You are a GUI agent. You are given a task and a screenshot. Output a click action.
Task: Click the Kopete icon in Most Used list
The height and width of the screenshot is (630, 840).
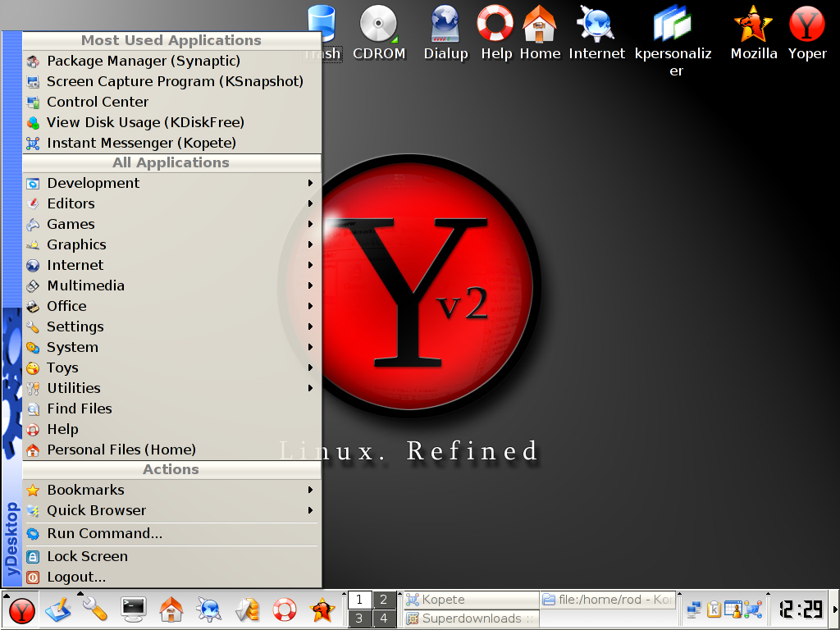33,143
